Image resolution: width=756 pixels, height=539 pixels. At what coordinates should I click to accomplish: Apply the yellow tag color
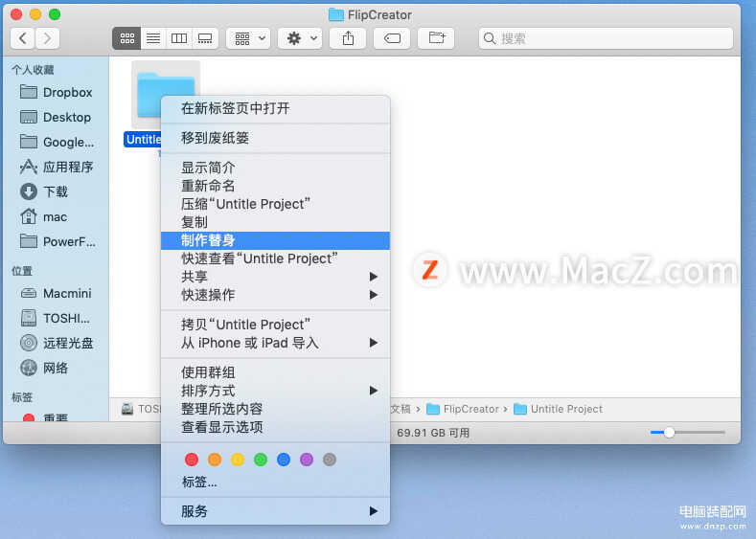[x=238, y=460]
